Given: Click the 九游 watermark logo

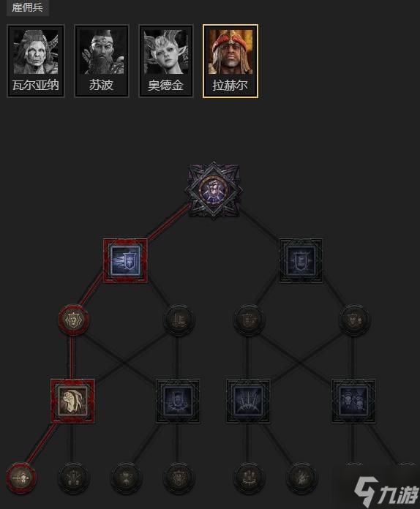Looking at the screenshot, I should (x=386, y=492).
